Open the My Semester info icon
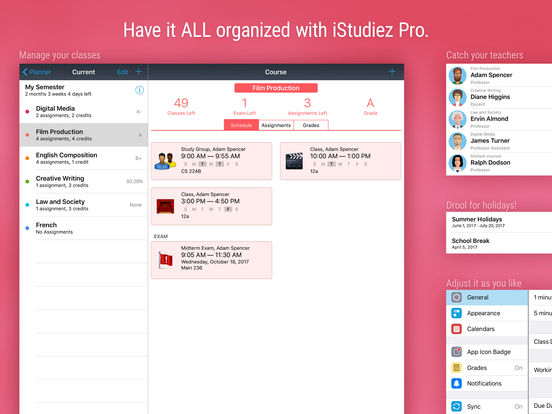The width and height of the screenshot is (552, 414). pyautogui.click(x=139, y=90)
